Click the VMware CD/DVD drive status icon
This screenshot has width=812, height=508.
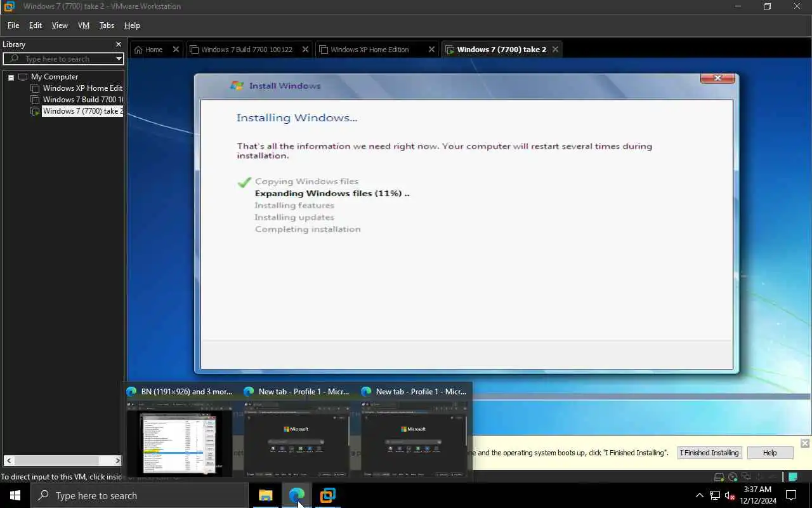pyautogui.click(x=733, y=478)
